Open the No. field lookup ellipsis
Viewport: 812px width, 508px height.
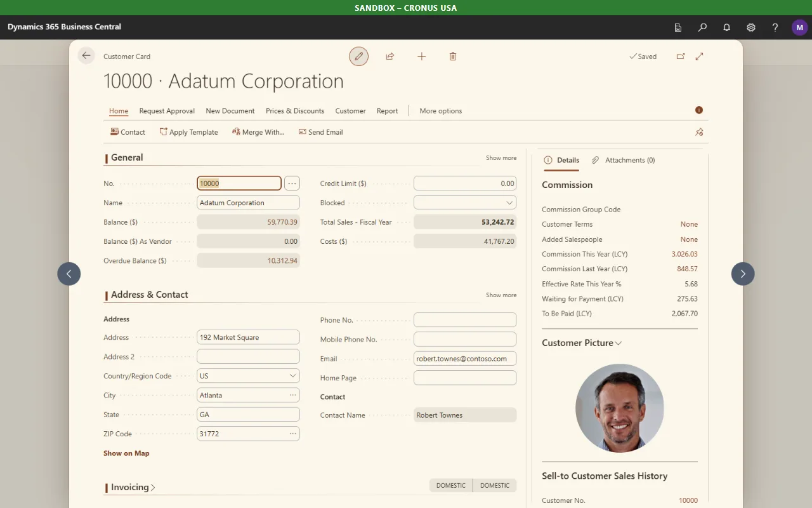click(x=292, y=184)
